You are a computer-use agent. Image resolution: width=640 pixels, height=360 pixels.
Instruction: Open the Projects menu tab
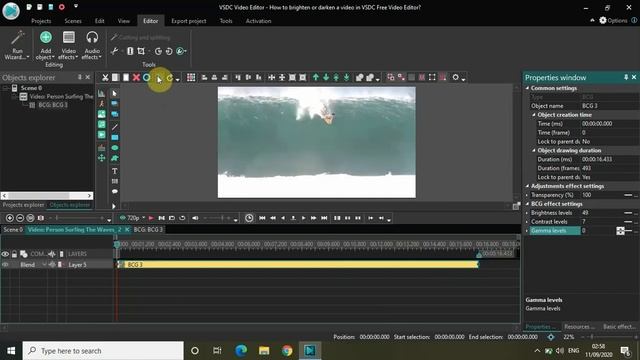click(x=41, y=21)
